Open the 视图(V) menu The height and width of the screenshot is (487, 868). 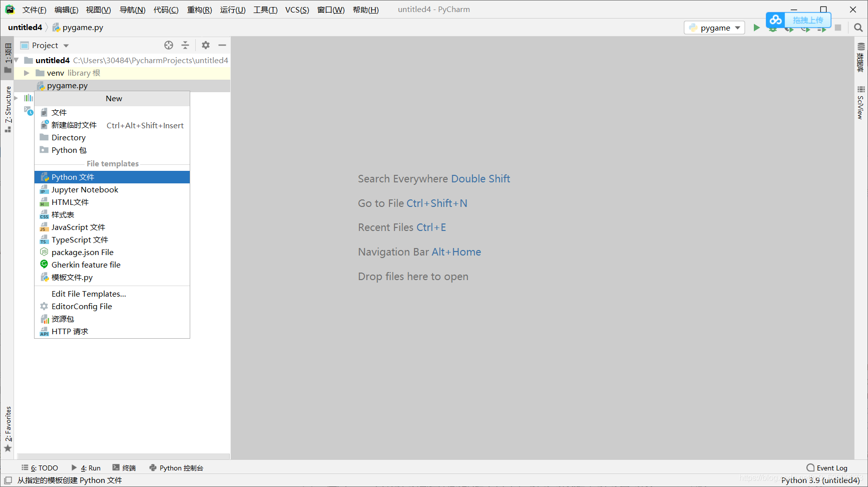[98, 10]
